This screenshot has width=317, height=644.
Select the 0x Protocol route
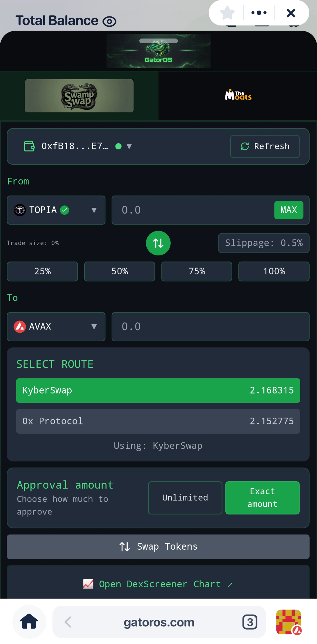coord(158,421)
